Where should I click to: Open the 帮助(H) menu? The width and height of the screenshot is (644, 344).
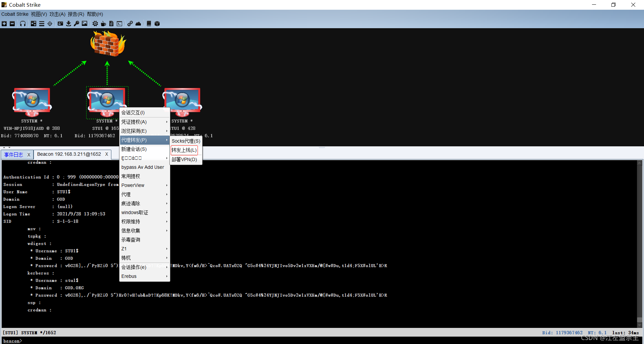(x=95, y=14)
